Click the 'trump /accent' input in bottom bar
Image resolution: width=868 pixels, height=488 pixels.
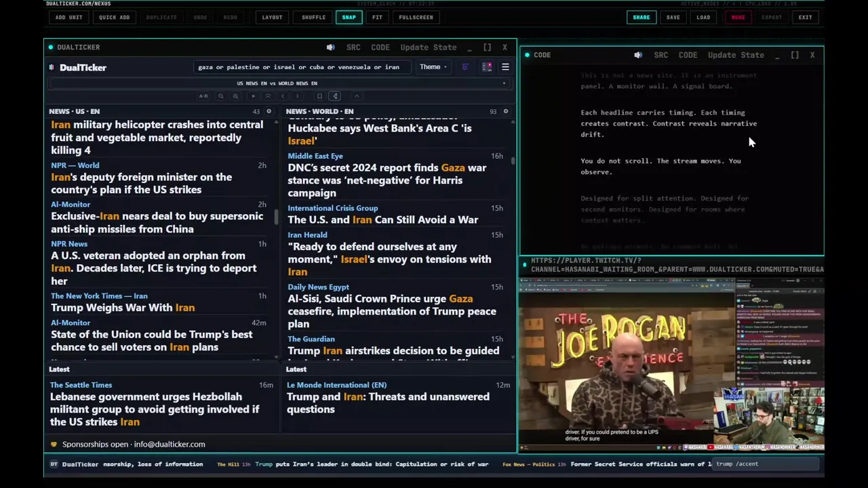click(x=766, y=464)
